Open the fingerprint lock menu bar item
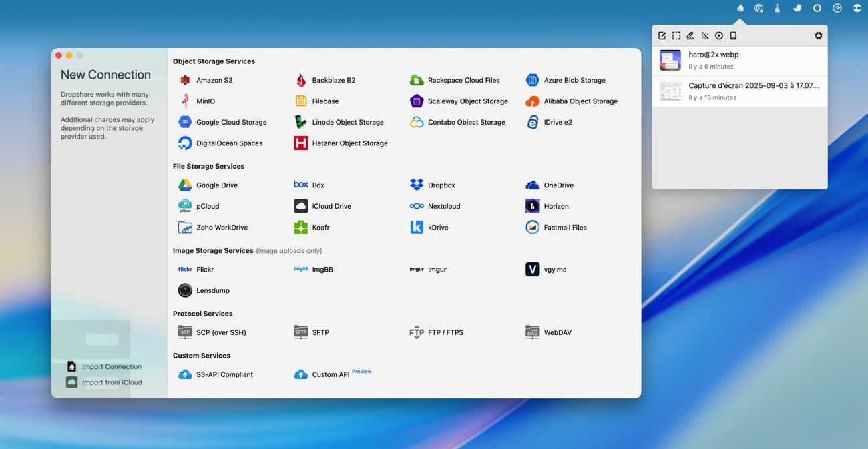 (x=758, y=9)
